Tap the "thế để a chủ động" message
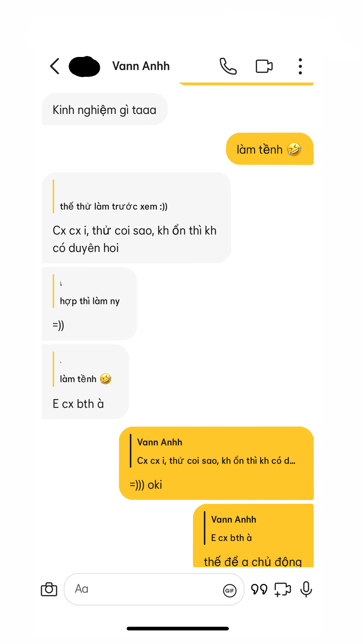The image size is (362, 644). 252,561
